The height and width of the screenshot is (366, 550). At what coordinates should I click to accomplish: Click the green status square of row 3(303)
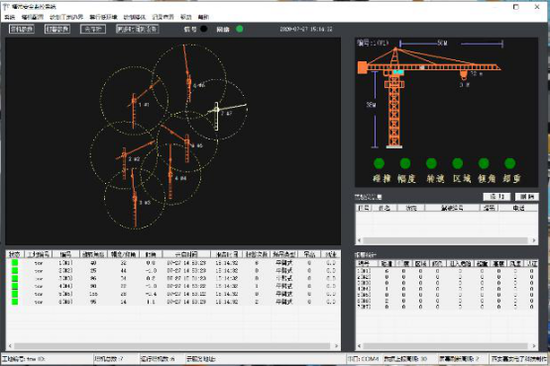point(15,278)
